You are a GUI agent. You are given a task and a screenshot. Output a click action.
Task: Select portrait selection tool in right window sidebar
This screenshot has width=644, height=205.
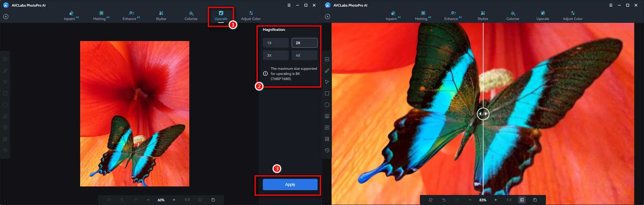[327, 116]
